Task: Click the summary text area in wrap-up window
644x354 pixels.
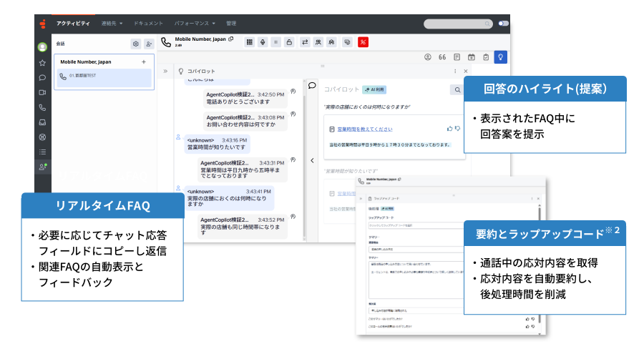Action: click(416, 280)
